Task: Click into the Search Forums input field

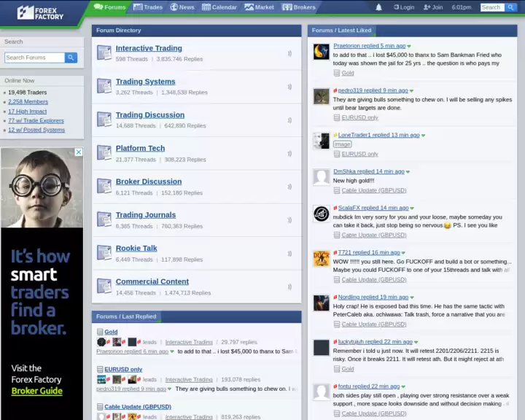Action: pyautogui.click(x=34, y=58)
